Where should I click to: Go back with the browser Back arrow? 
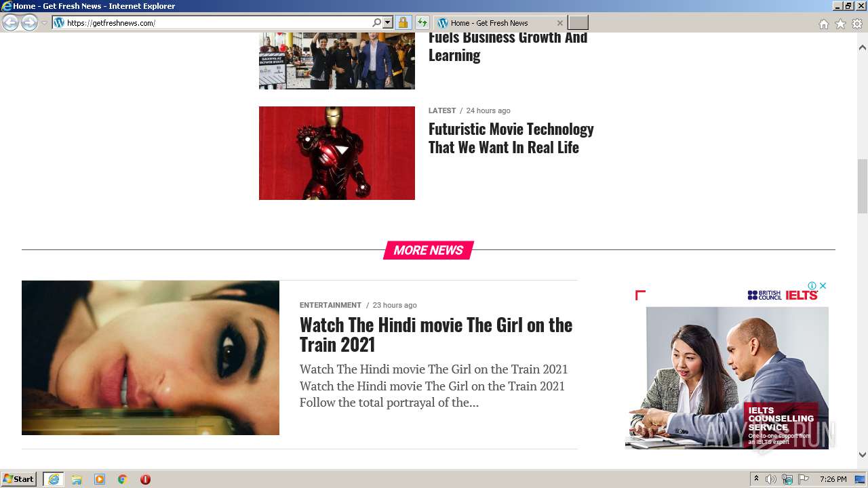click(10, 23)
